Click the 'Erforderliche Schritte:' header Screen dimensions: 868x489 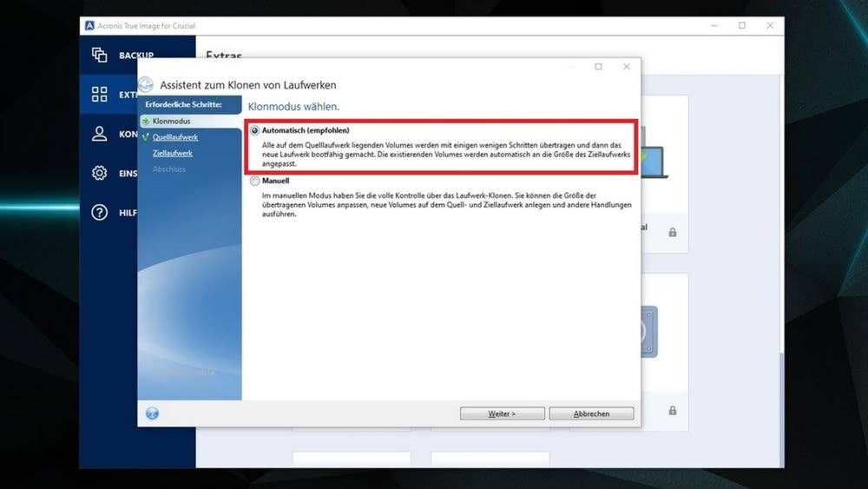183,104
